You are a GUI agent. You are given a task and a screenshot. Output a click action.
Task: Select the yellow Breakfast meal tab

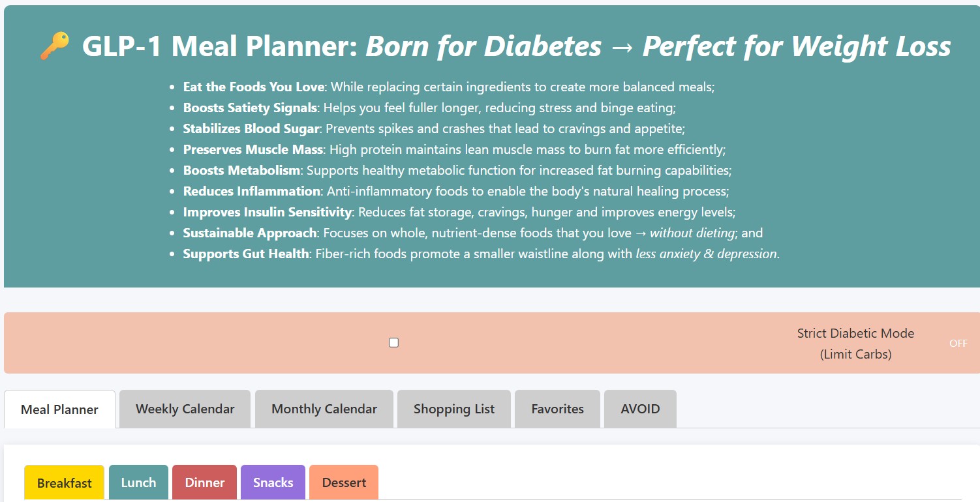[64, 483]
